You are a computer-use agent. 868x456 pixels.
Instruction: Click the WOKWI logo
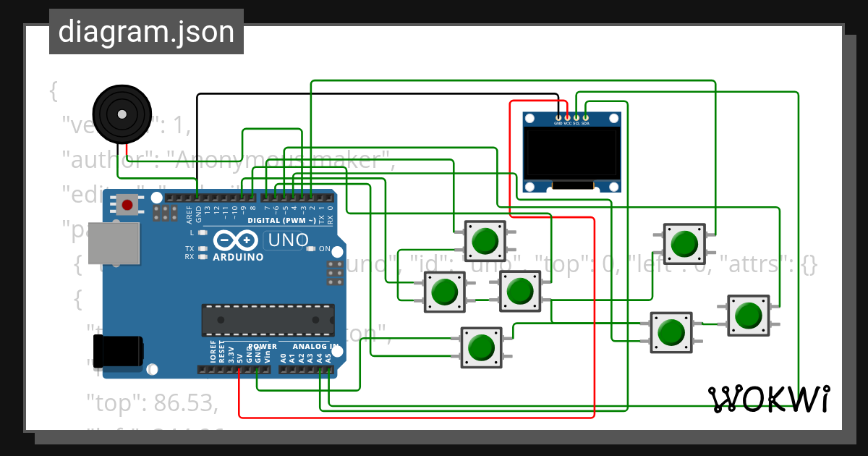tap(770, 398)
